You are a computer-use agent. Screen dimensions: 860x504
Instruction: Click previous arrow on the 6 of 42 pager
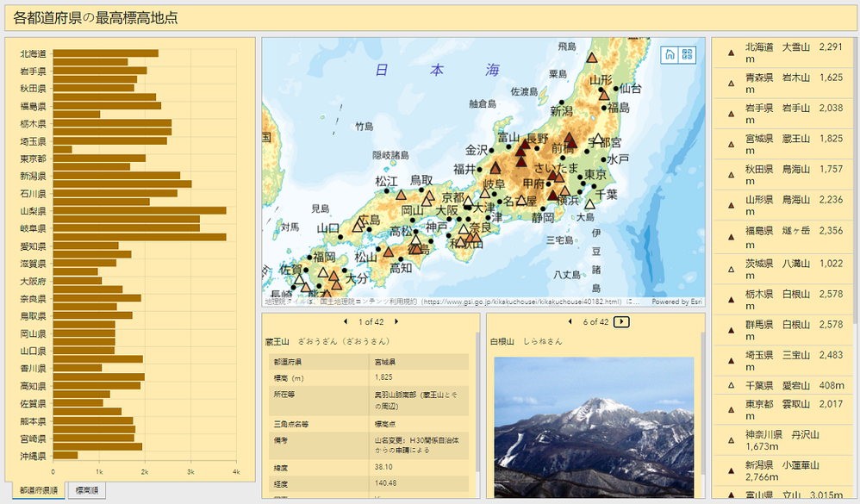[569, 320]
